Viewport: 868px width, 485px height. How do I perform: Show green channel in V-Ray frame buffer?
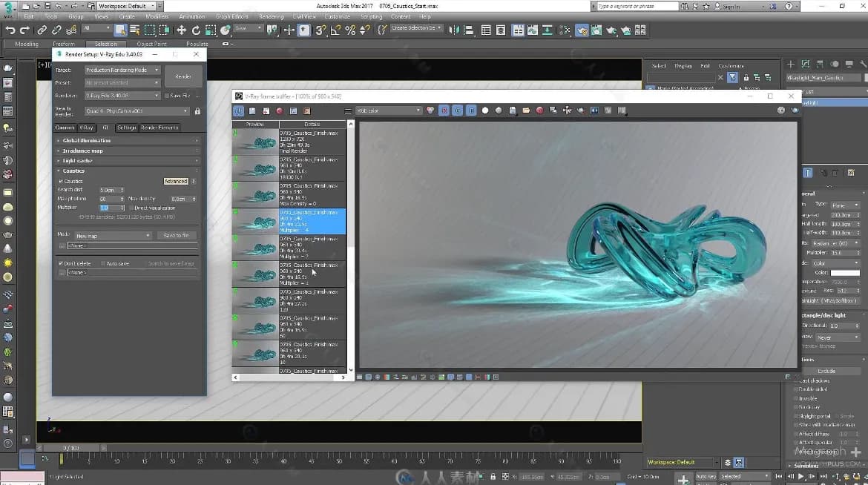pos(458,110)
